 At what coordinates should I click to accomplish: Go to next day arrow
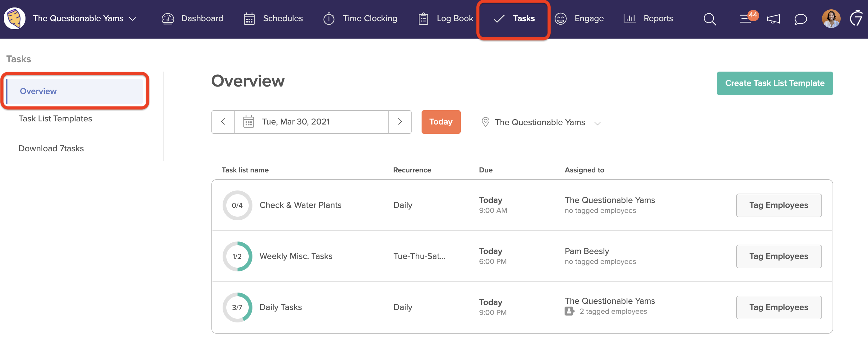point(400,122)
